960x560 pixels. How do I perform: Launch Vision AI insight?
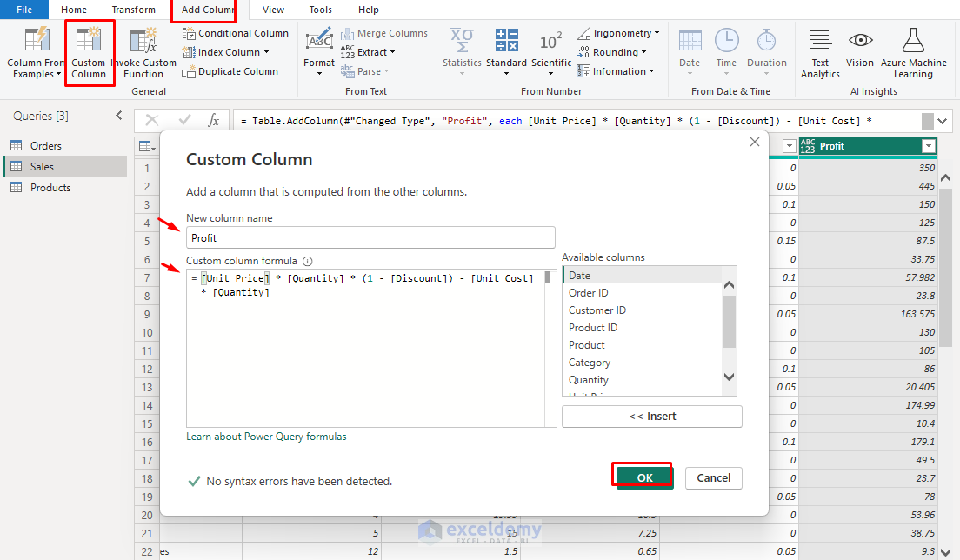pyautogui.click(x=860, y=49)
